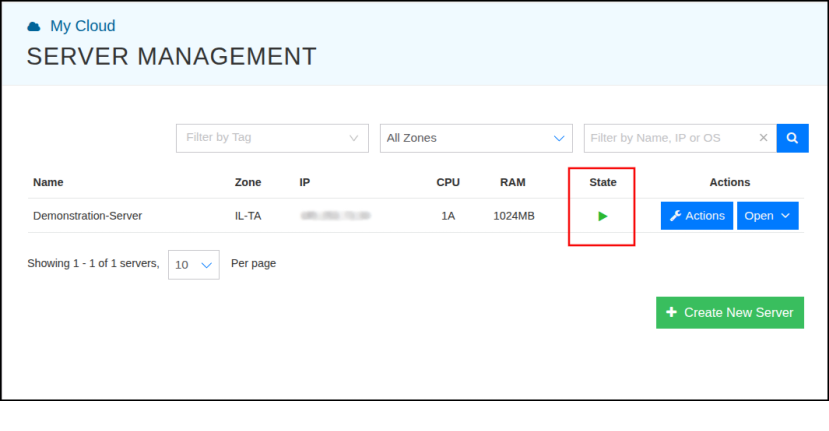The image size is (829, 431).
Task: Open the All Zones dropdown
Action: [x=475, y=138]
